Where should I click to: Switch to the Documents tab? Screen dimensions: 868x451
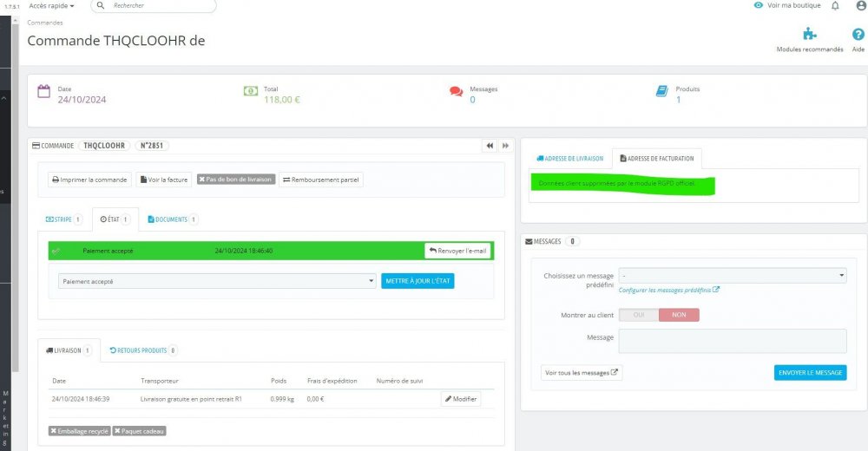click(172, 219)
